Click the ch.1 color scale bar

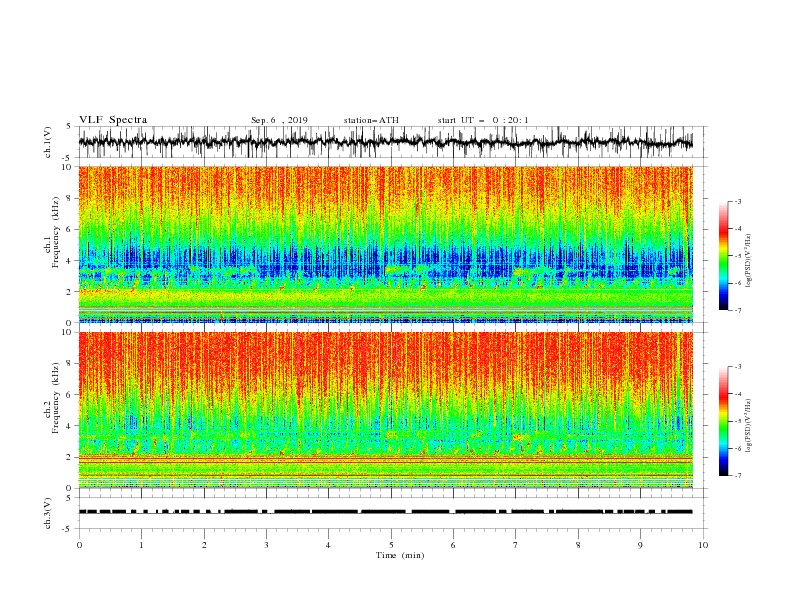tap(723, 256)
